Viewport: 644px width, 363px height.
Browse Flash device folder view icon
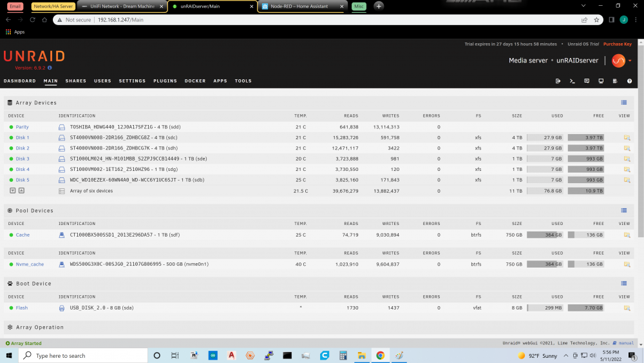[627, 308]
